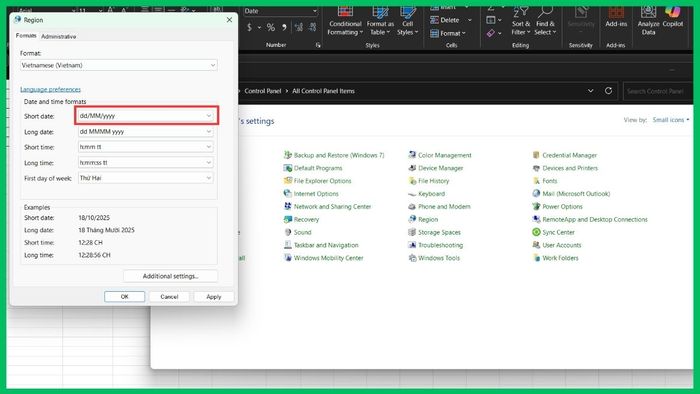700x394 pixels.
Task: Switch to the Administrative tab
Action: click(58, 37)
